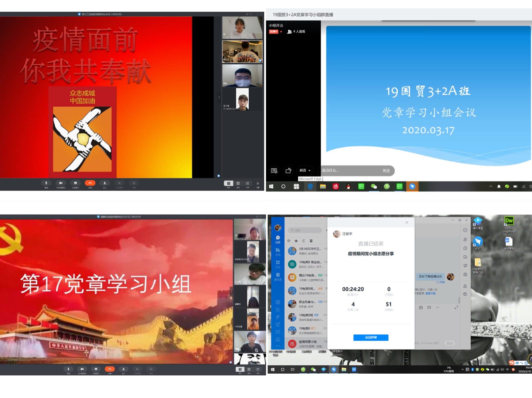Viewport: 532px width, 398px height.
Task: Mute the microphone in the top-left meeting
Action: [x=46, y=183]
